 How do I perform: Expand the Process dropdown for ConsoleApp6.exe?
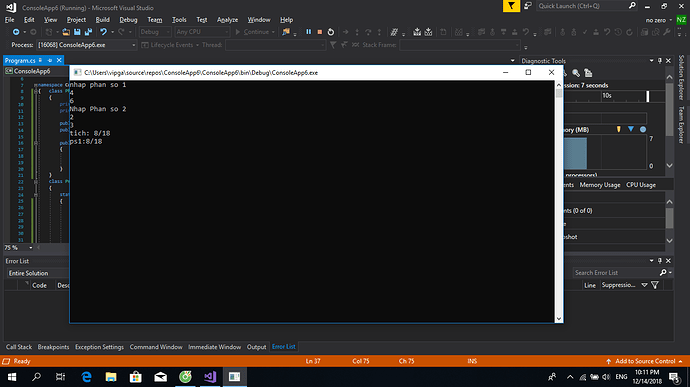click(x=134, y=45)
